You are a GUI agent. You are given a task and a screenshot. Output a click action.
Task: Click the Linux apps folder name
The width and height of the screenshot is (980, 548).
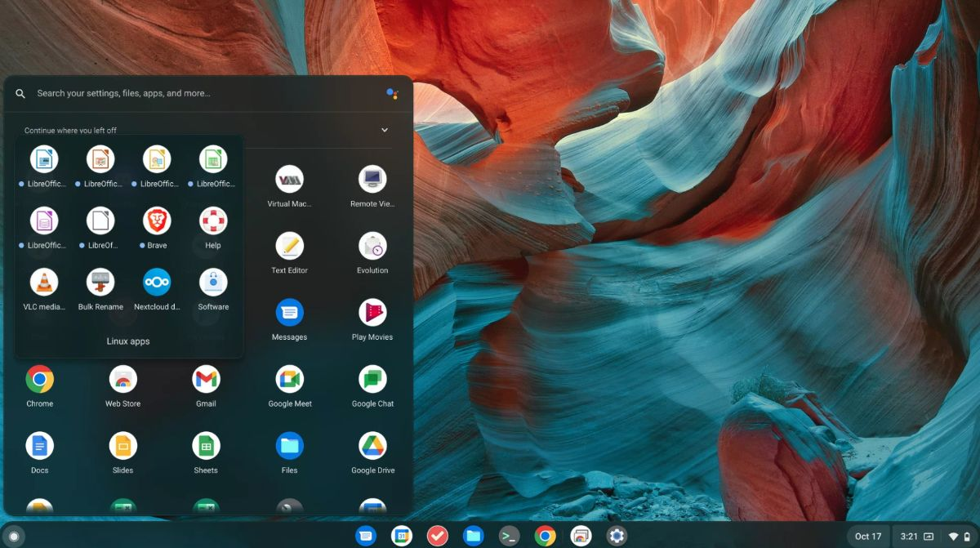tap(128, 341)
